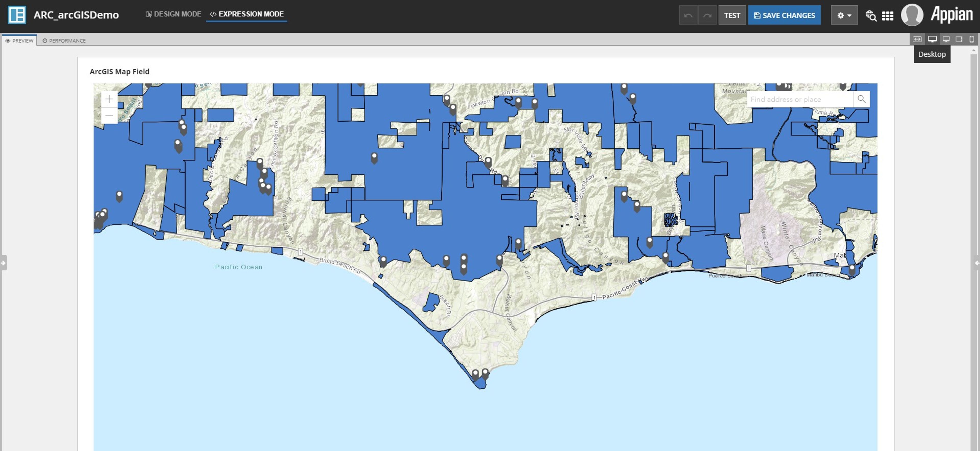Viewport: 980px width, 451px height.
Task: Click SAVE CHANGES button
Action: (x=784, y=15)
